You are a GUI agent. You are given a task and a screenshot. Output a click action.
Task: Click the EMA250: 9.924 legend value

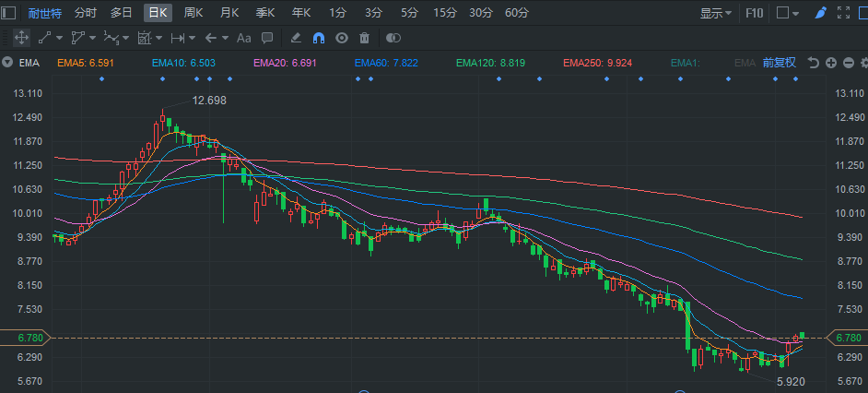coord(598,63)
